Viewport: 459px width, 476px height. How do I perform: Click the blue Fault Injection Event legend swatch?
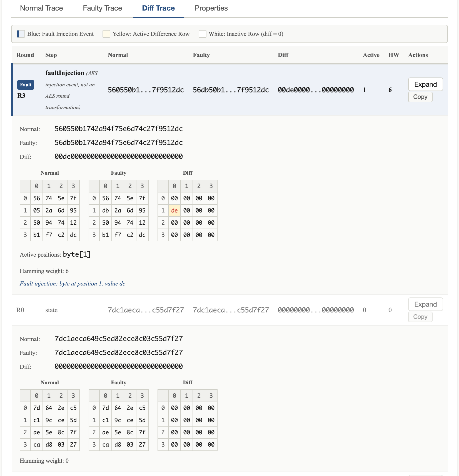point(21,34)
